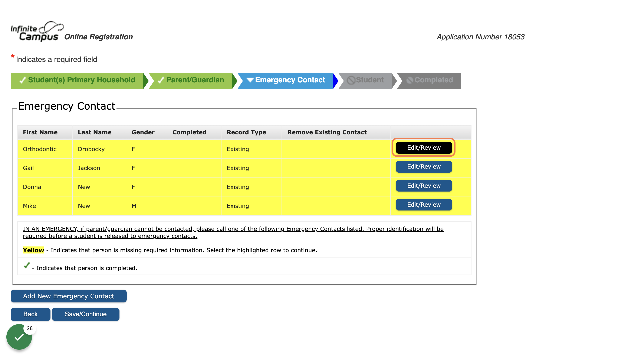Edit/Review the Orthodontic Drobocky contact
644x355 pixels.
click(x=424, y=148)
